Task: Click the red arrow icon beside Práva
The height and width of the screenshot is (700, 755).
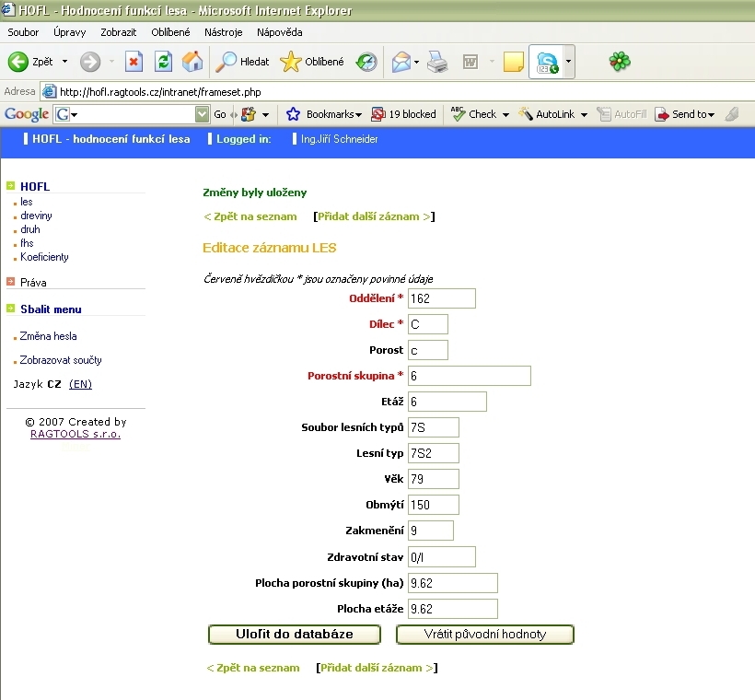Action: coord(11,281)
